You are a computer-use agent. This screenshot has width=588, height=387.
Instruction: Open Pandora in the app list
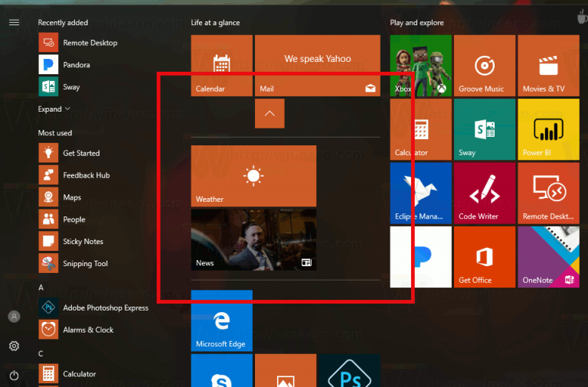click(x=76, y=65)
